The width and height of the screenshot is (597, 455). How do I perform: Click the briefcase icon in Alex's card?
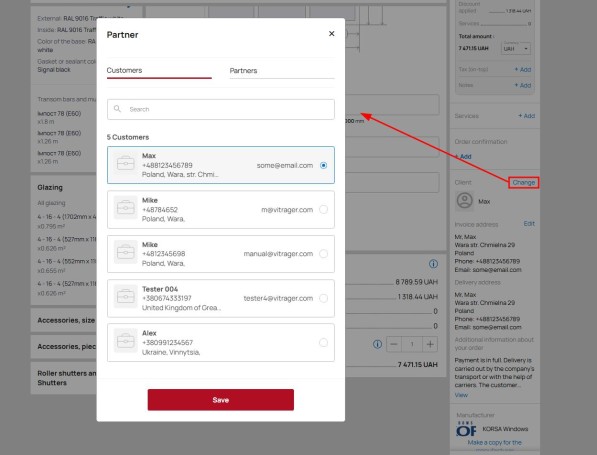(126, 341)
